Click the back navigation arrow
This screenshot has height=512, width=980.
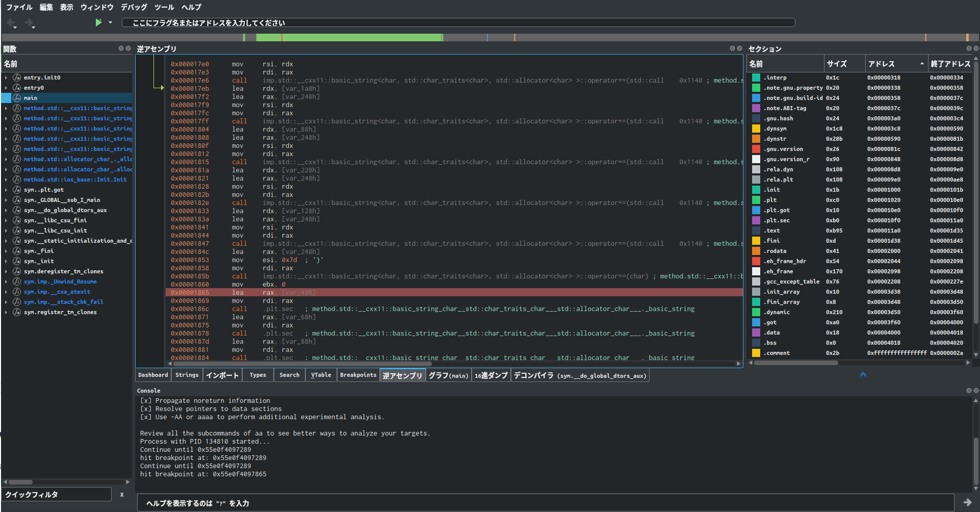(11, 22)
